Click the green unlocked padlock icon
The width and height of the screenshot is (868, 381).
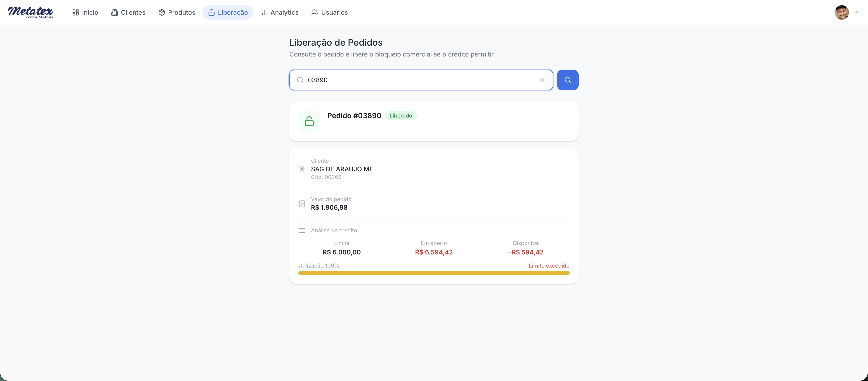[309, 121]
